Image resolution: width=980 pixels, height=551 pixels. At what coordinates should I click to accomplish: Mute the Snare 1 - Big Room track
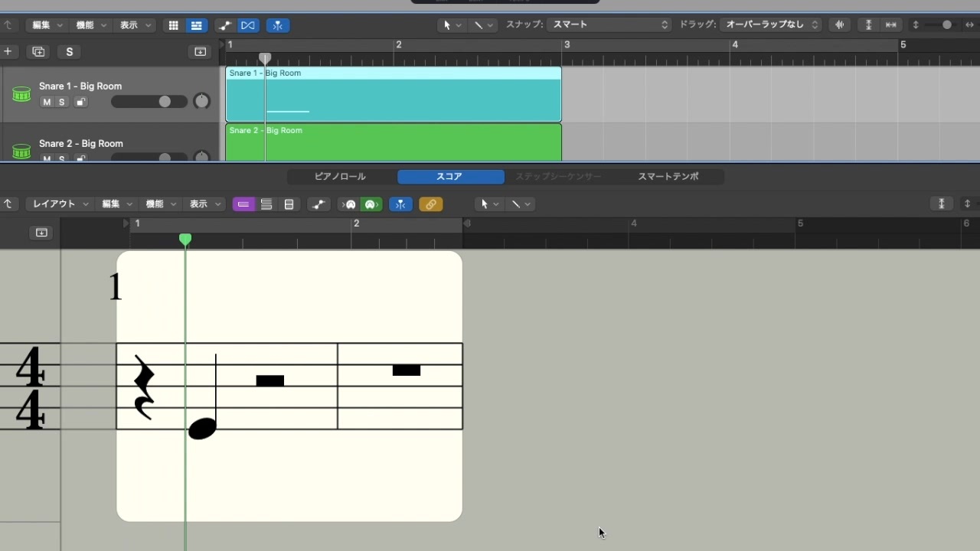47,103
